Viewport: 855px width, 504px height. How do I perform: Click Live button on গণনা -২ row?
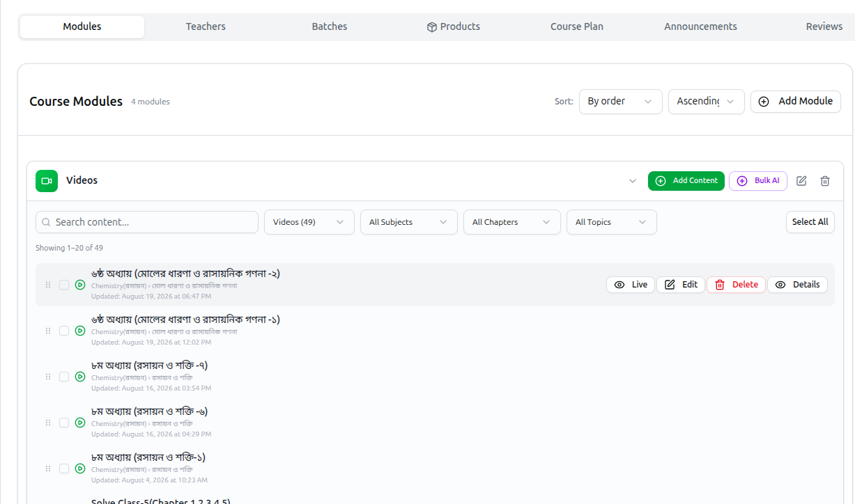[631, 285]
